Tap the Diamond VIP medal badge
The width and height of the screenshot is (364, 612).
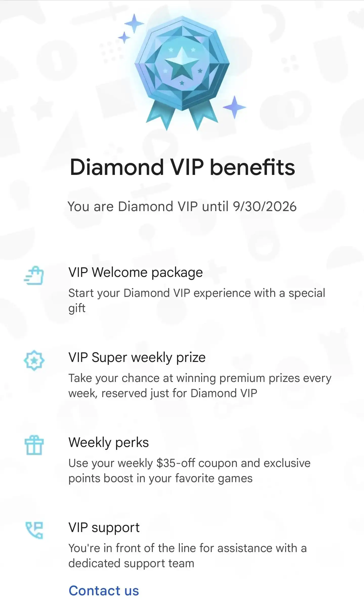click(x=182, y=72)
